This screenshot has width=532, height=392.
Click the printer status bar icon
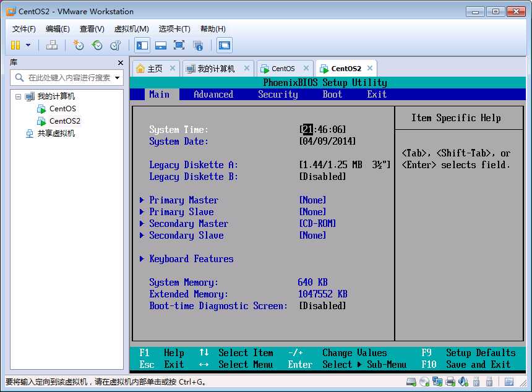pos(450,382)
